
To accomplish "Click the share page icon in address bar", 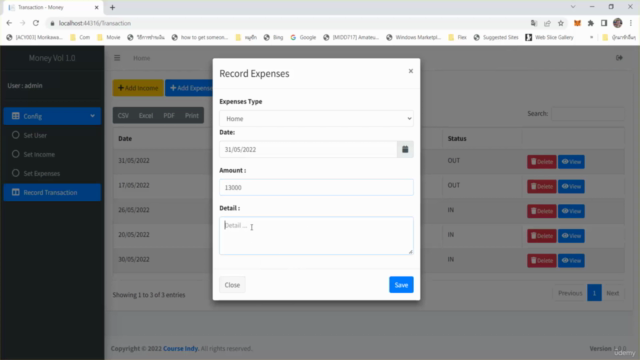I will click(x=547, y=23).
